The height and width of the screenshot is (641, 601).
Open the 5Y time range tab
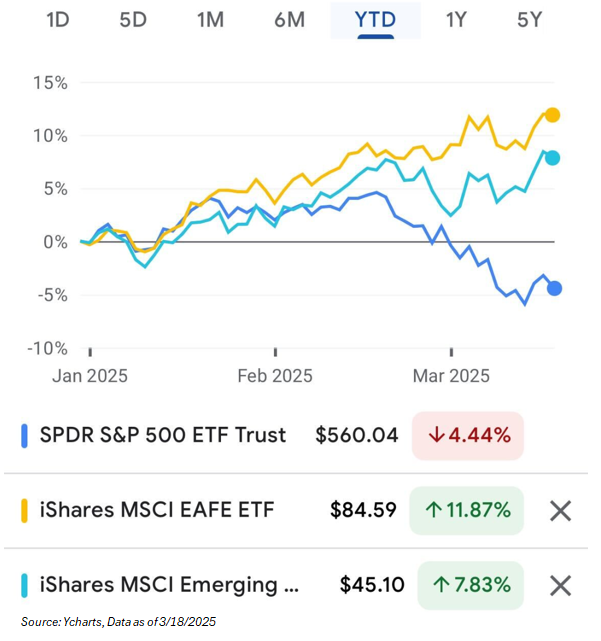pos(532,19)
